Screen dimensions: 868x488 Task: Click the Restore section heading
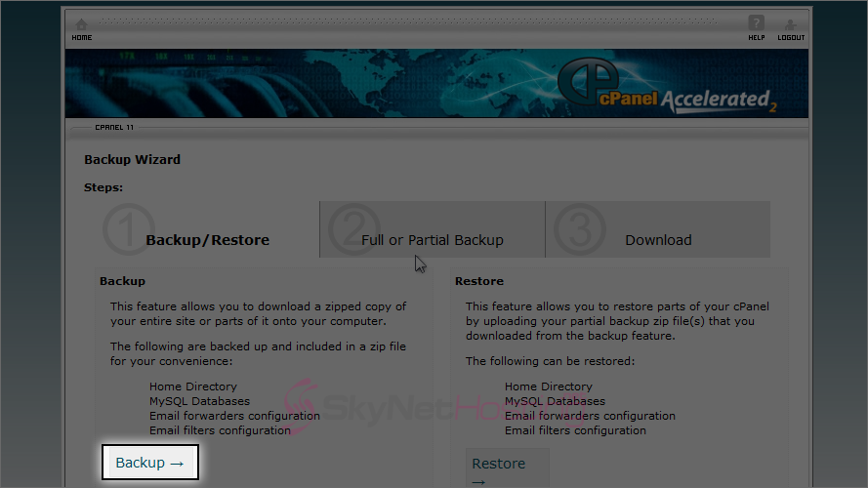(478, 281)
